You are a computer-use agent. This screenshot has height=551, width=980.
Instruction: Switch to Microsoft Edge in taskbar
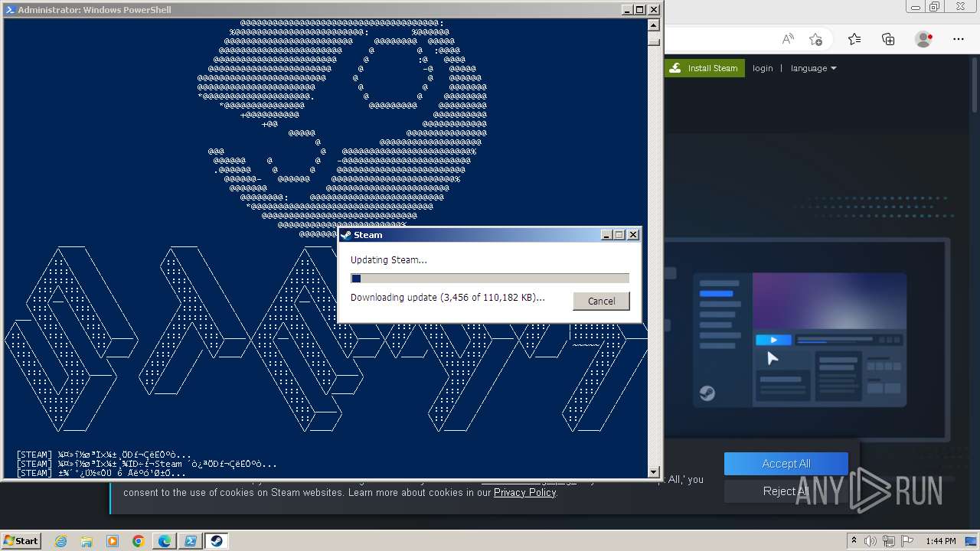click(x=165, y=541)
